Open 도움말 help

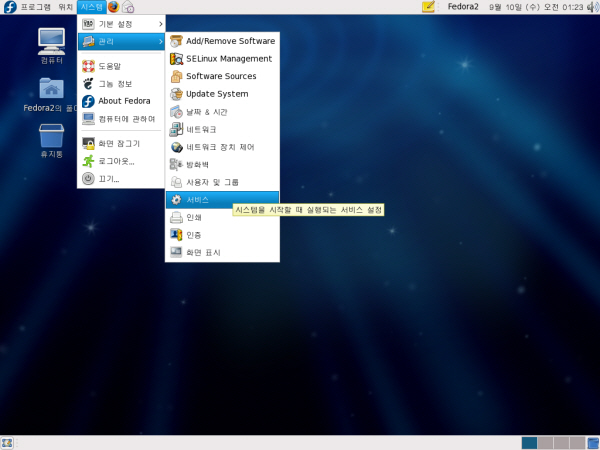[x=121, y=66]
